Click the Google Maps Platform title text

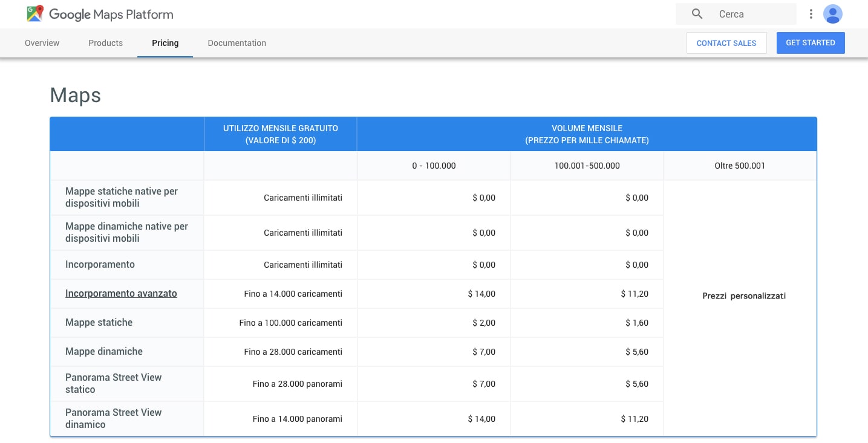(111, 14)
